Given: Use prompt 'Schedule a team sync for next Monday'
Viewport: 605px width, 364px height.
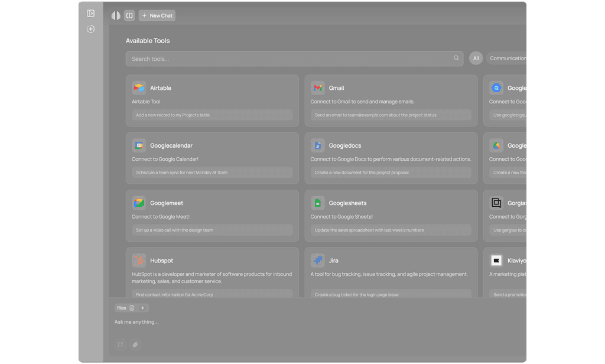Looking at the screenshot, I should tap(212, 173).
